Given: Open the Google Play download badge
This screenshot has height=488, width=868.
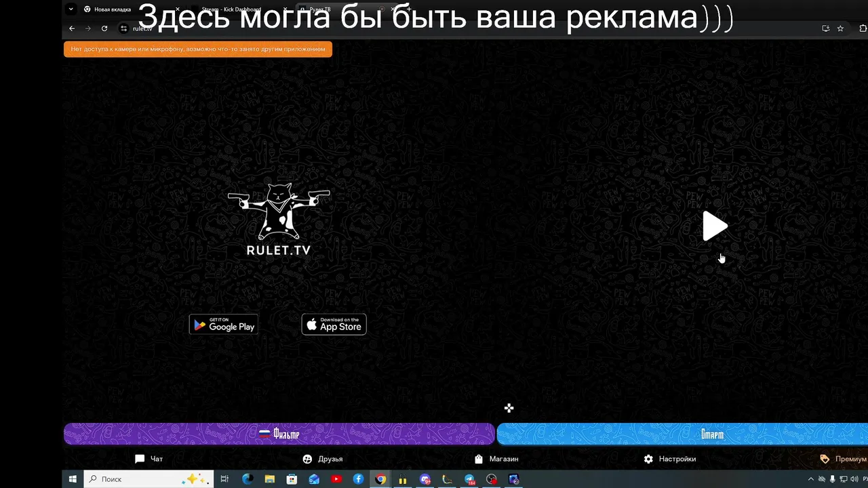Looking at the screenshot, I should click(223, 325).
